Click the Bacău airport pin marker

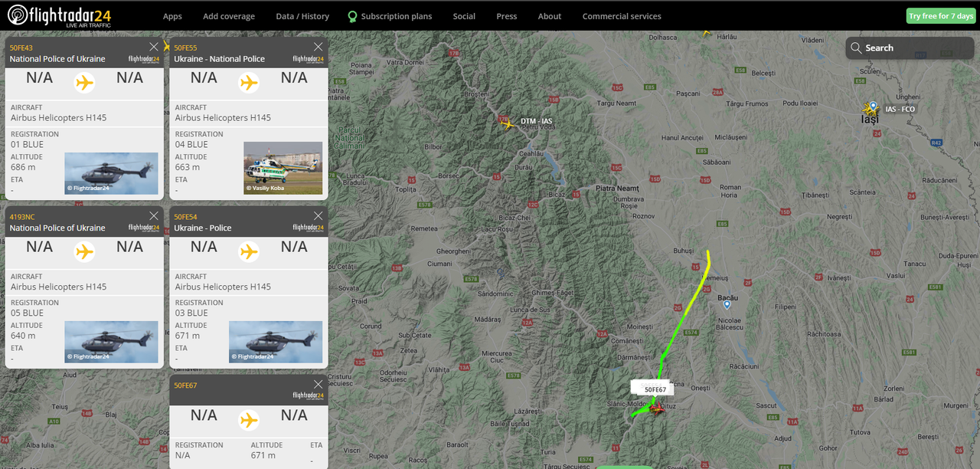click(727, 305)
